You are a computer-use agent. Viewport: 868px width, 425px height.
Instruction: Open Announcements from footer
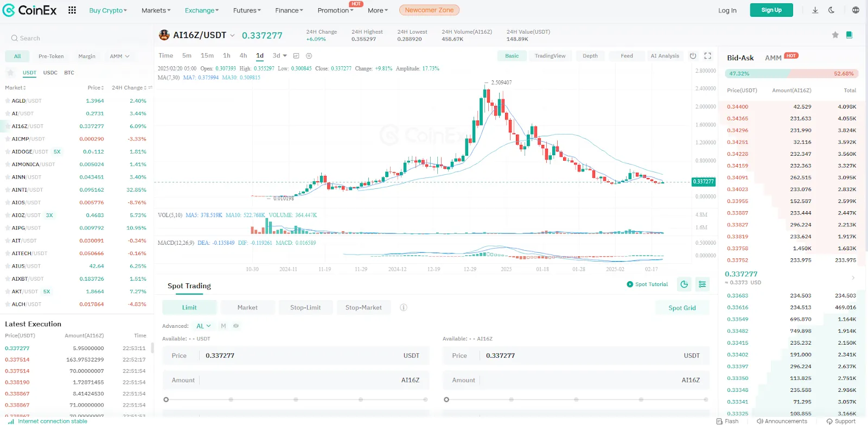pyautogui.click(x=782, y=421)
